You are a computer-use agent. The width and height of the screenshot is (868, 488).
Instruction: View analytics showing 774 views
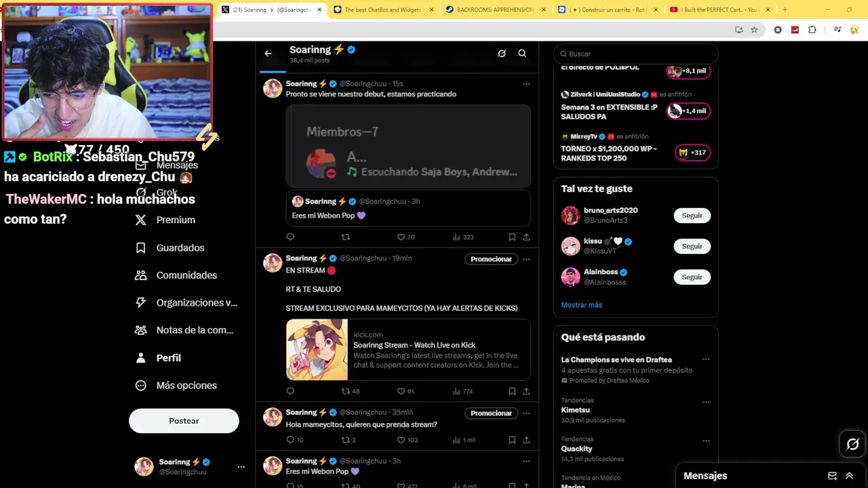(463, 391)
